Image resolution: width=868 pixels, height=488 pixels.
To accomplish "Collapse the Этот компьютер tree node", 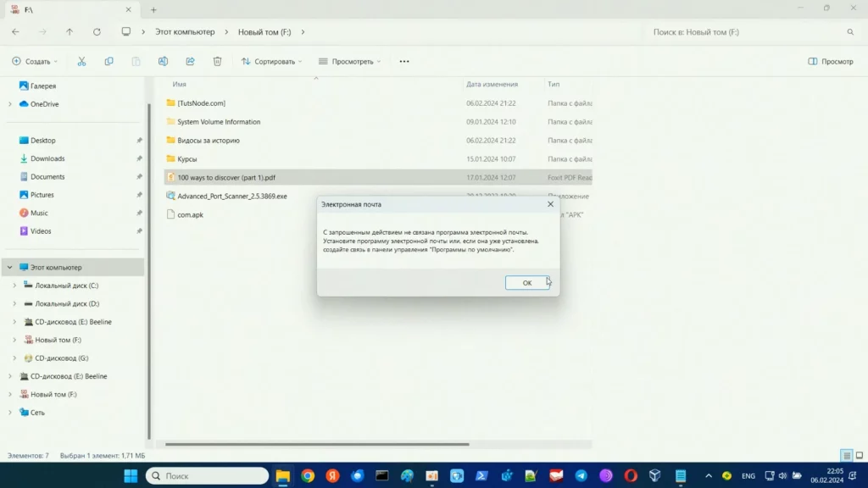I will coord(10,267).
